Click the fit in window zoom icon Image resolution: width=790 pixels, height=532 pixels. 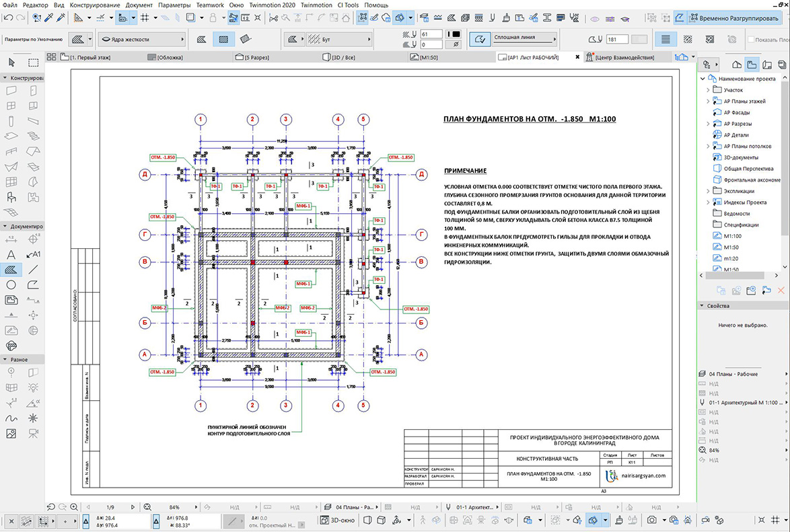click(147, 507)
